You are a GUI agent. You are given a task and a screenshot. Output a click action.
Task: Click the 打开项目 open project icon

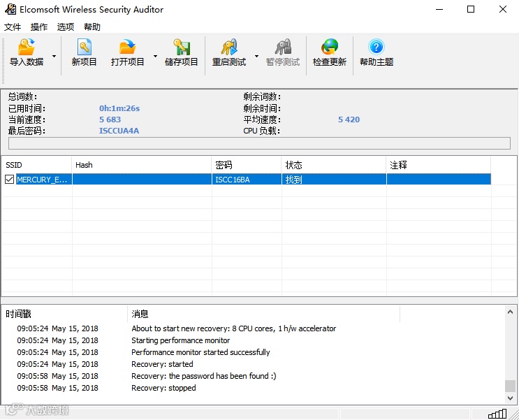point(127,47)
